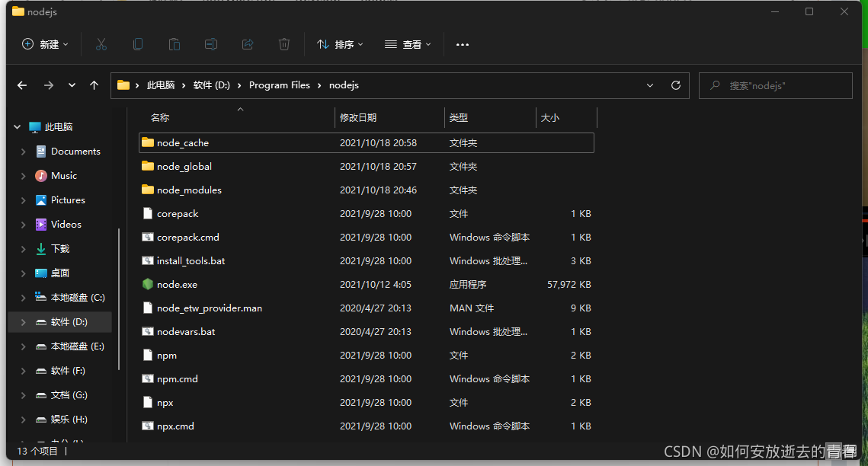The width and height of the screenshot is (868, 466).
Task: Expand the 文档 (G:) tree node
Action: coord(24,394)
